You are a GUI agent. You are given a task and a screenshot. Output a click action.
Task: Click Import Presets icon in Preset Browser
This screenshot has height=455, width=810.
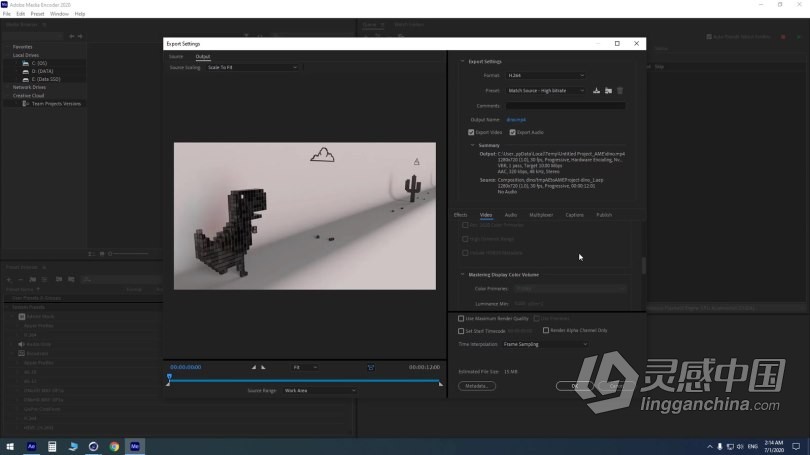59,279
